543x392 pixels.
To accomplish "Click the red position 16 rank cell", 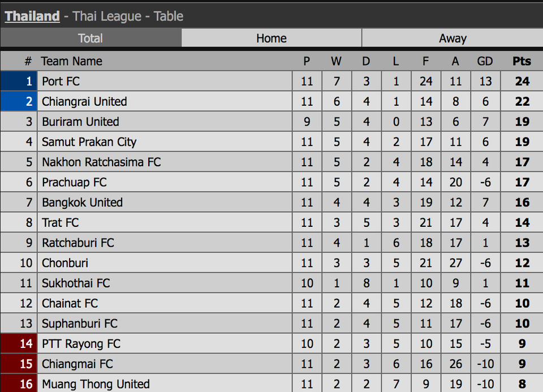I will [19, 384].
